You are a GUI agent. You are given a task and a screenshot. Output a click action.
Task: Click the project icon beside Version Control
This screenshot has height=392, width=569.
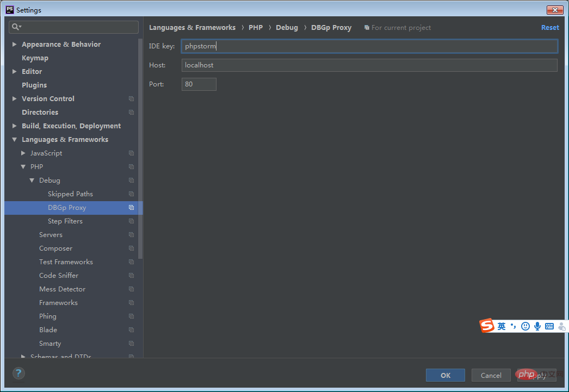131,98
